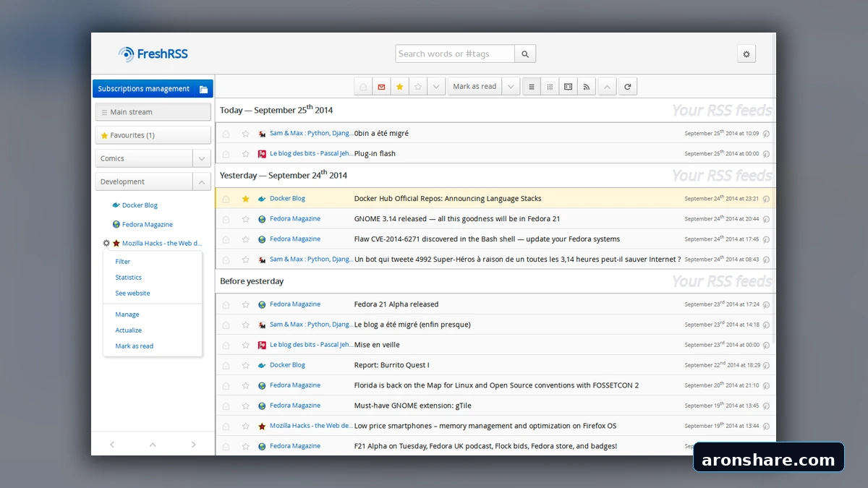The image size is (868, 488).
Task: Open the Mark as read dropdown arrow
Action: tap(511, 87)
